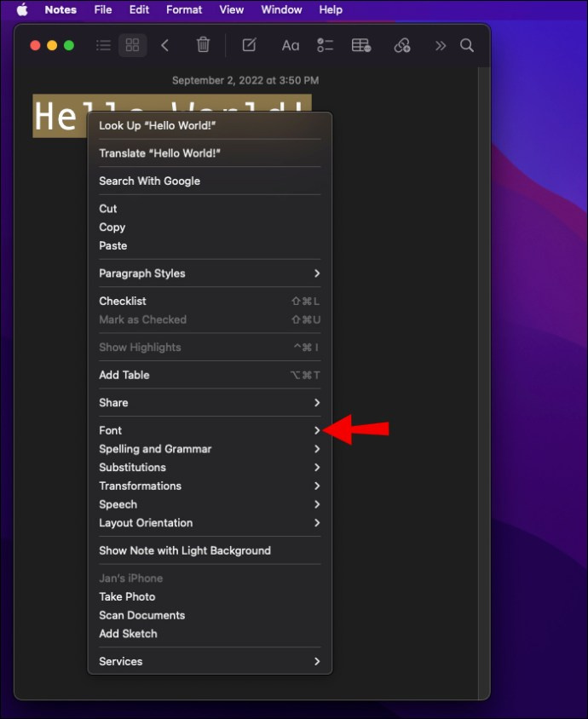Image resolution: width=588 pixels, height=719 pixels.
Task: Click the note's vertical scrollbar
Action: [484, 383]
